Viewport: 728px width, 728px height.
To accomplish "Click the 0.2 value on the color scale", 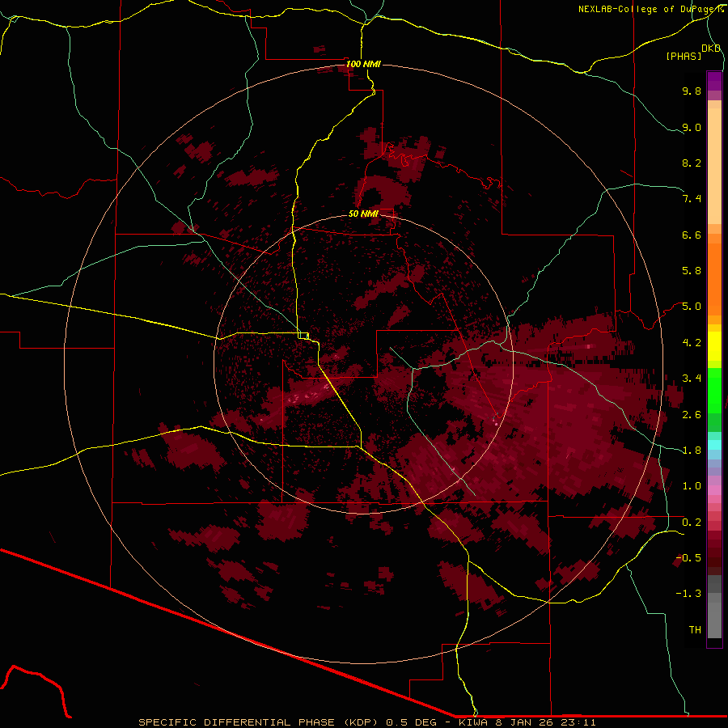I will (692, 523).
